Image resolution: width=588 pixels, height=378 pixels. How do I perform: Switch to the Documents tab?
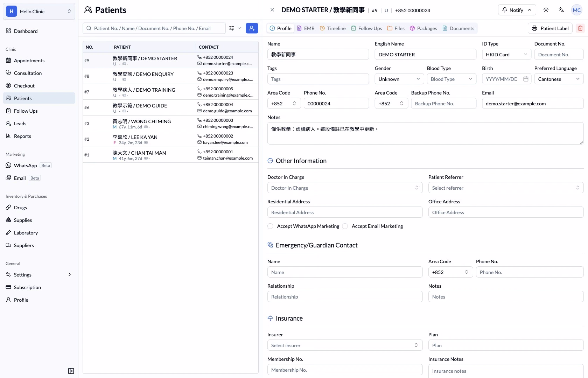click(458, 28)
